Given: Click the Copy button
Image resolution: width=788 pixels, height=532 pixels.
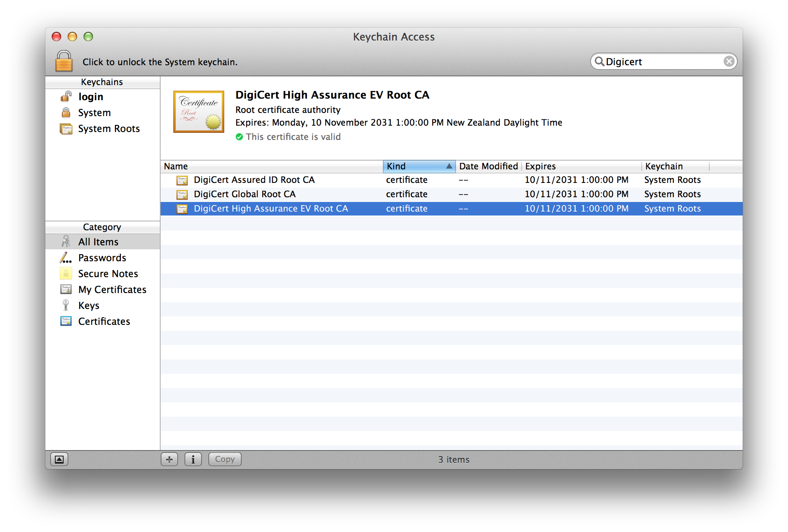Looking at the screenshot, I should [x=225, y=459].
